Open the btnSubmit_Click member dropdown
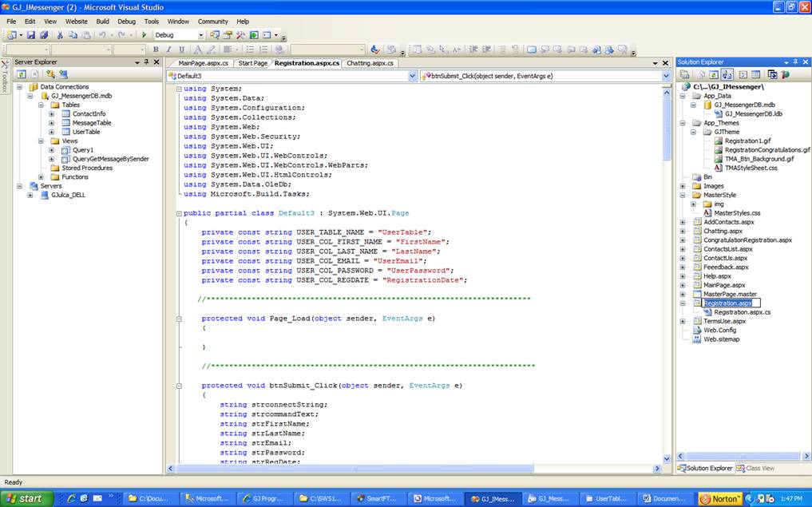The height and width of the screenshot is (507, 812). point(665,76)
